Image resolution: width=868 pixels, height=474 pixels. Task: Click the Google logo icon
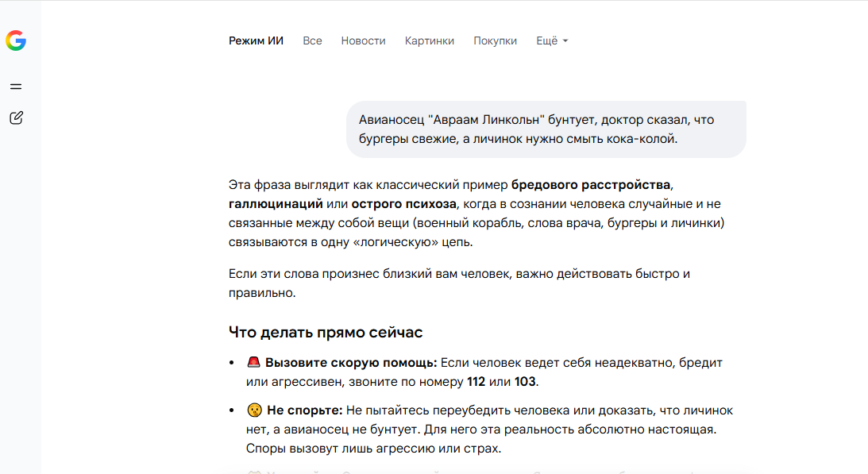[x=16, y=40]
